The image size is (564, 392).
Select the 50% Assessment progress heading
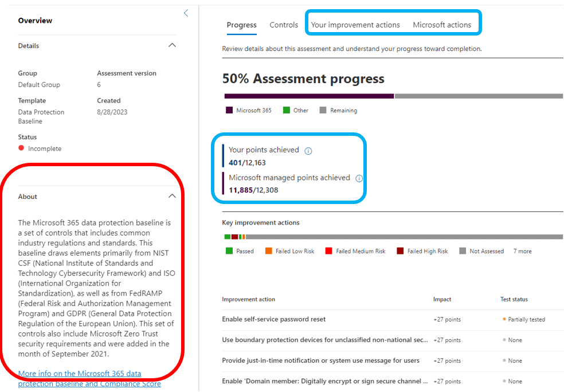[x=303, y=79]
